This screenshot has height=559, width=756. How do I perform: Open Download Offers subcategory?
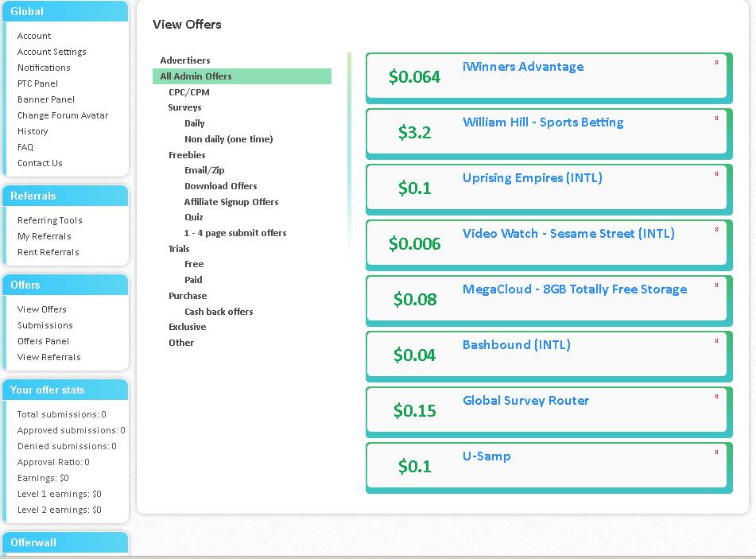(220, 186)
